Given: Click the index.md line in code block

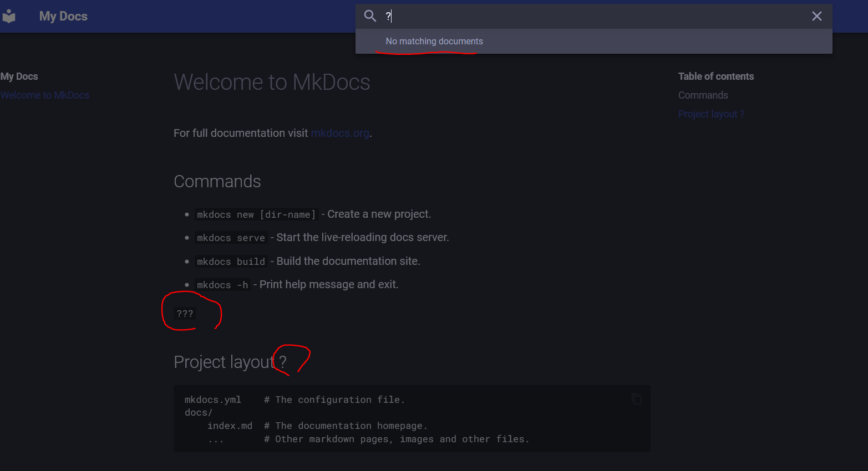Looking at the screenshot, I should tap(318, 426).
